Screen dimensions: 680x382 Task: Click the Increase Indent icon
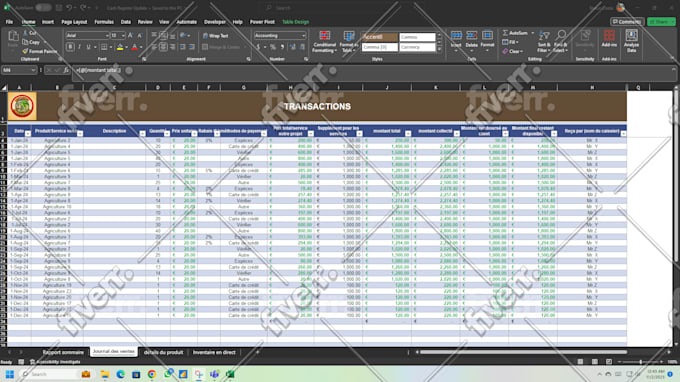click(x=191, y=47)
